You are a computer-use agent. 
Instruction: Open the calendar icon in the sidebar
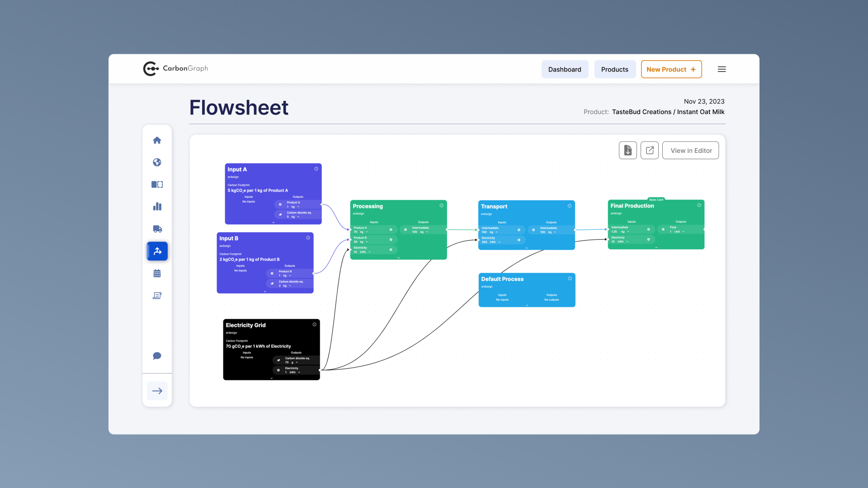point(157,273)
